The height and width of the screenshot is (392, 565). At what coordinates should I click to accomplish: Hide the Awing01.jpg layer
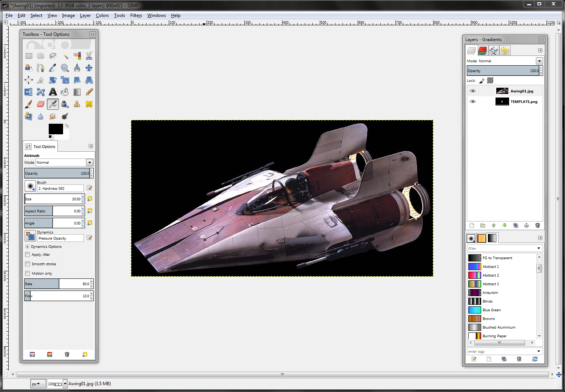473,91
